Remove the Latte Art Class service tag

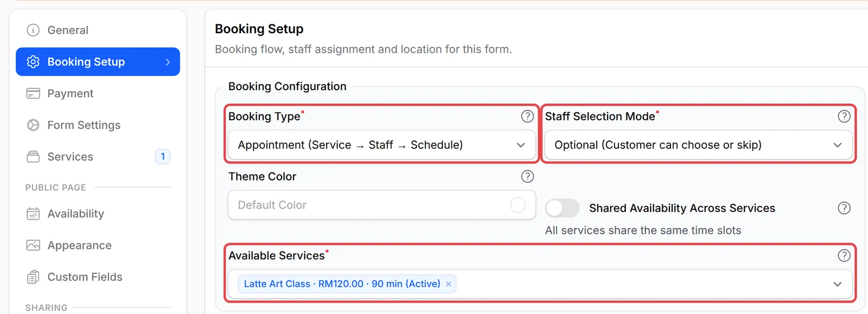click(449, 284)
